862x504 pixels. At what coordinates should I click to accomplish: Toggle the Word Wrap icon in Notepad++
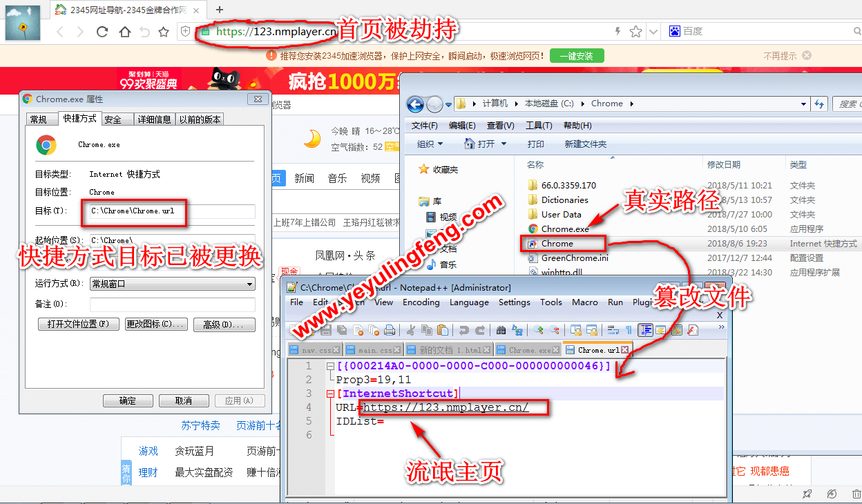(612, 331)
